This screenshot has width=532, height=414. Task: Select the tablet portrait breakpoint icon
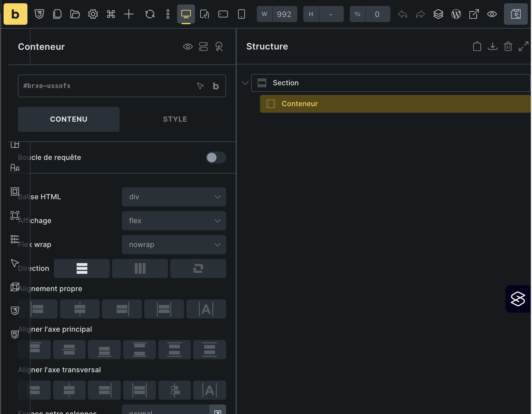coord(205,14)
